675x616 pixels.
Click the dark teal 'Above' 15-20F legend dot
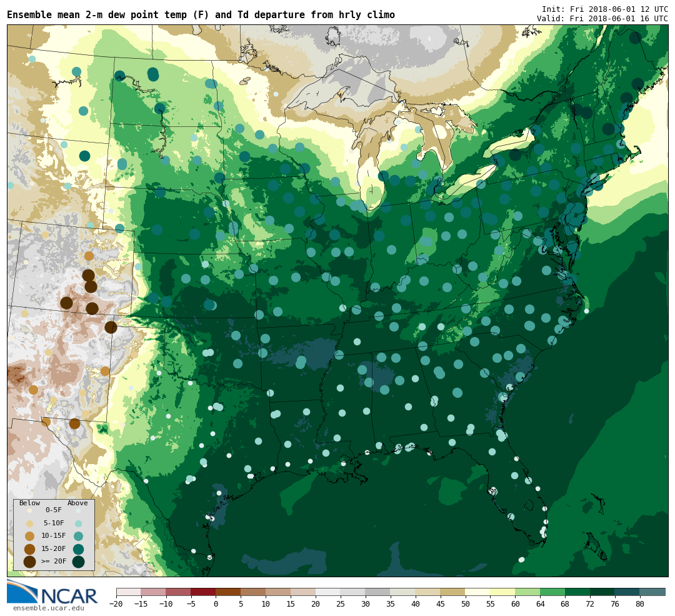coord(78,549)
